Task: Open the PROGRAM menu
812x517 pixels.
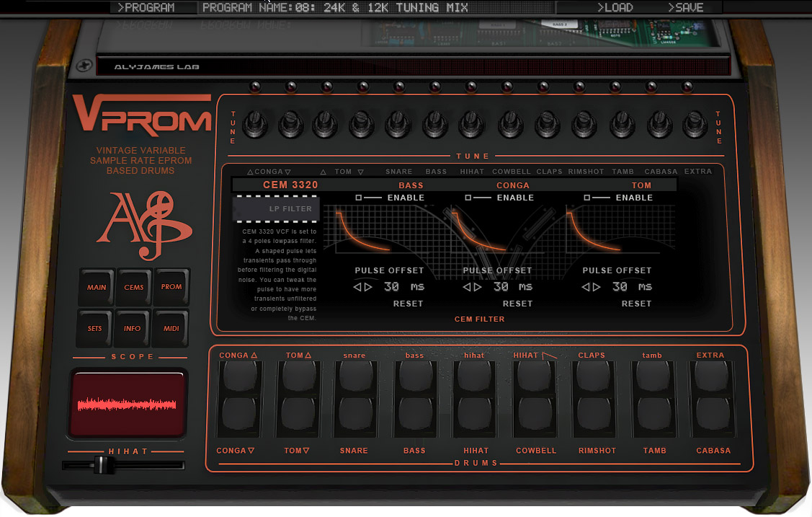Action: tap(151, 7)
